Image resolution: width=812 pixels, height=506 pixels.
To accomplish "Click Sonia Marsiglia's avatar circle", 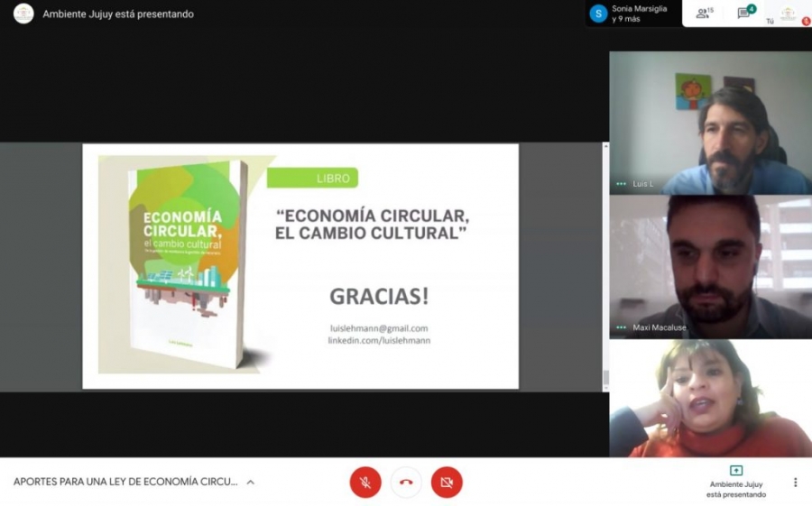I will [x=598, y=14].
